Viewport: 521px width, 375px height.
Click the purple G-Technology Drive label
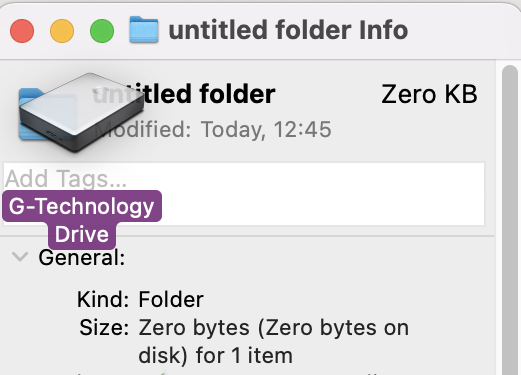coord(82,220)
